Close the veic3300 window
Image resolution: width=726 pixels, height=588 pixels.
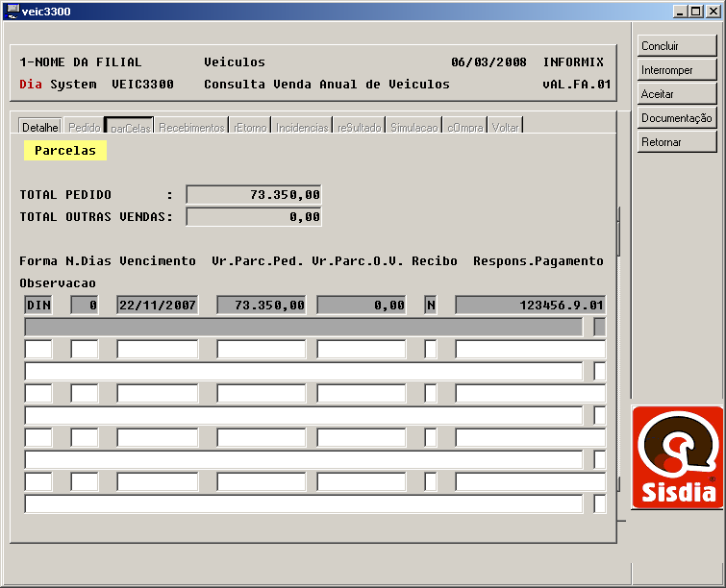[713, 12]
